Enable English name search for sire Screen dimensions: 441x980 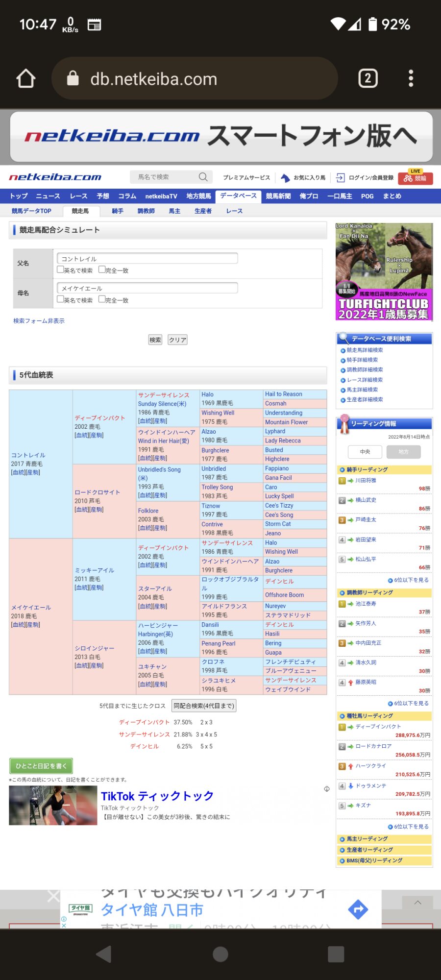point(60,269)
